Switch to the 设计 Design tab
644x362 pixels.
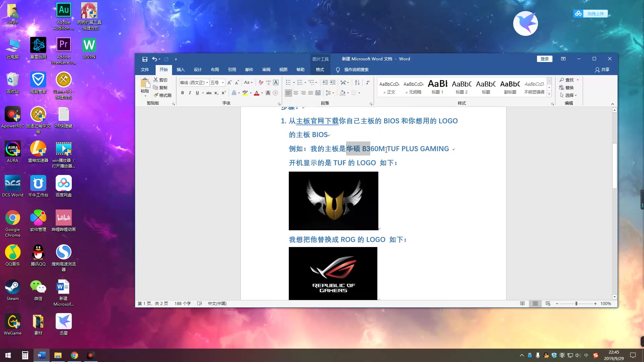click(x=198, y=70)
